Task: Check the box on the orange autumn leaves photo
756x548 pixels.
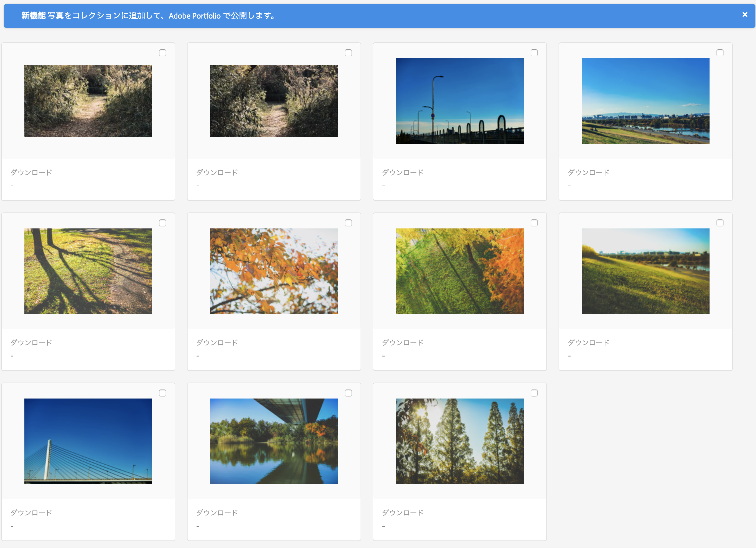Action: [348, 223]
